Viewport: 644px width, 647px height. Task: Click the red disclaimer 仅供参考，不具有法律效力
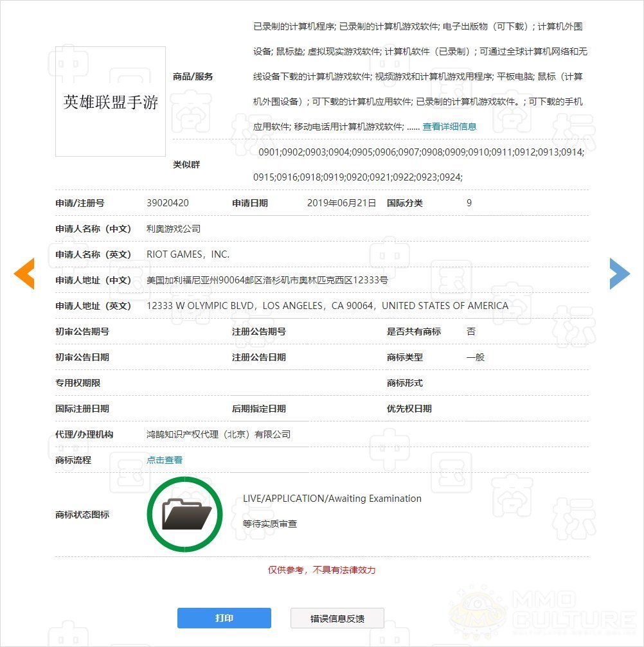[x=322, y=570]
